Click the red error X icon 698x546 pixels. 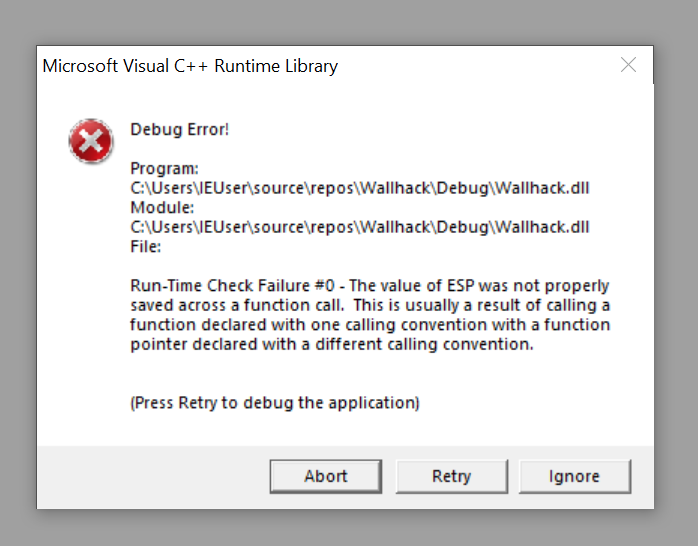click(91, 141)
